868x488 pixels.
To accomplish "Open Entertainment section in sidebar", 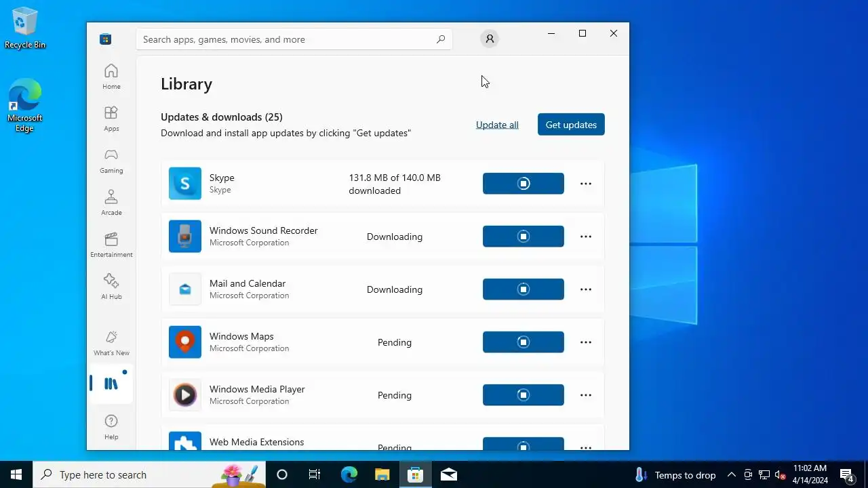I will point(111,245).
